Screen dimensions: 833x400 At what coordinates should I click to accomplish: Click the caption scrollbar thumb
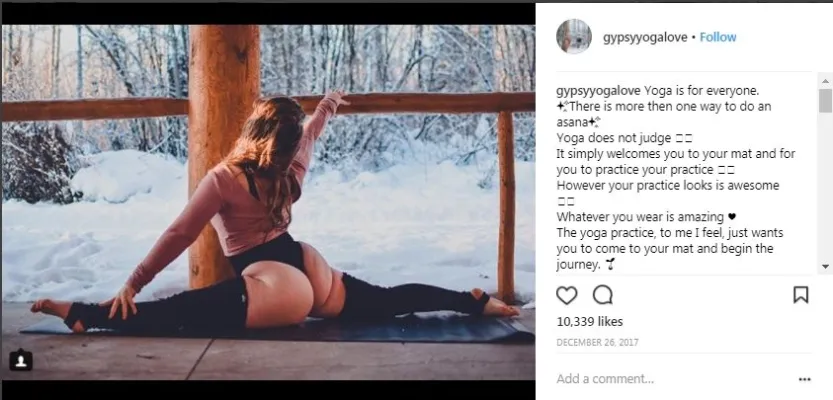point(825,100)
